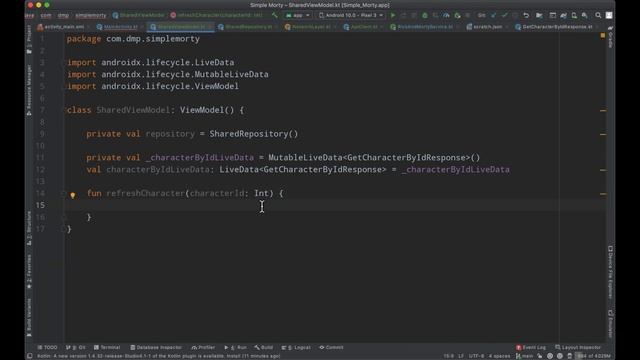This screenshot has height=360, width=640.
Task: Open the Event Log panel
Action: (531, 347)
